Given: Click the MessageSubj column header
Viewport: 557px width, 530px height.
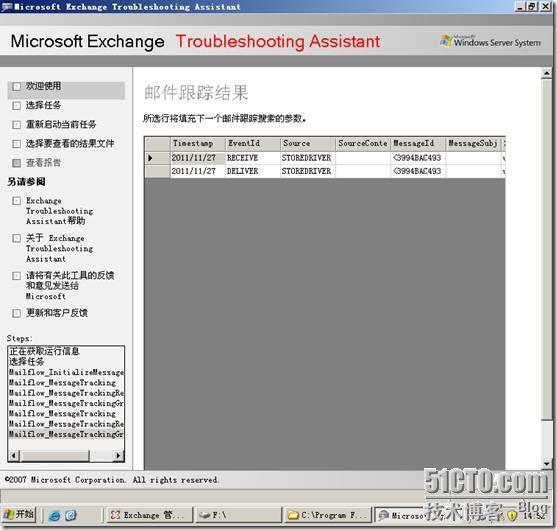Looking at the screenshot, I should click(473, 144).
